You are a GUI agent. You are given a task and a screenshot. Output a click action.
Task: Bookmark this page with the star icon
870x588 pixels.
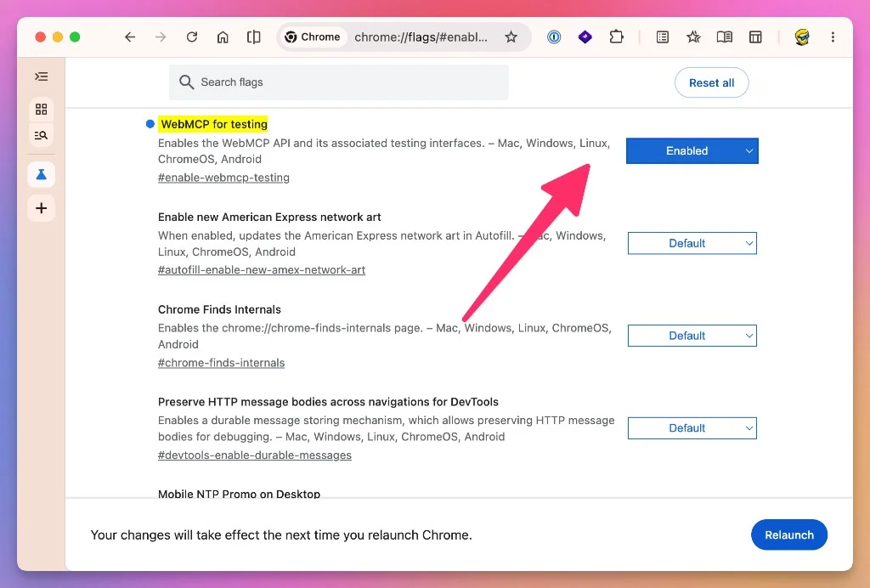click(511, 37)
